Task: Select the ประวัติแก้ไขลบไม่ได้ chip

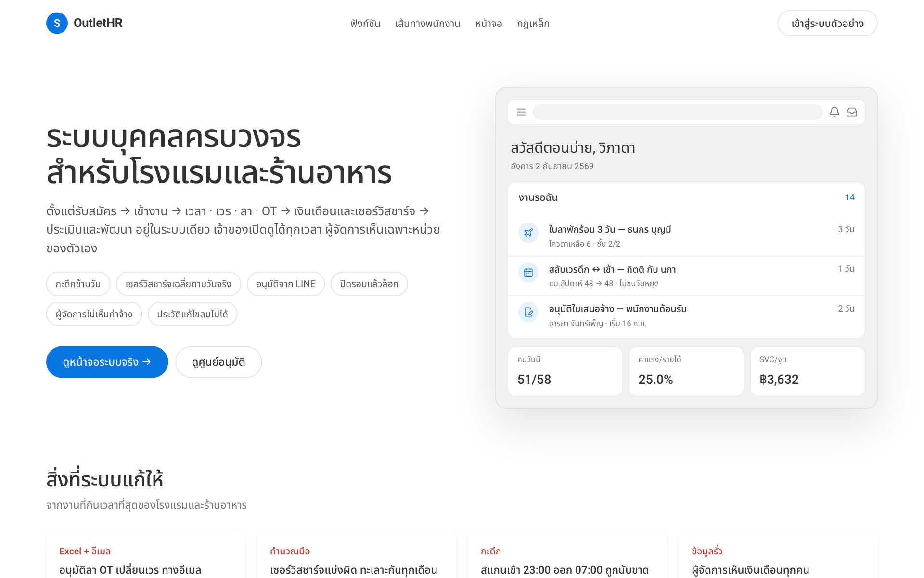Action: click(192, 314)
